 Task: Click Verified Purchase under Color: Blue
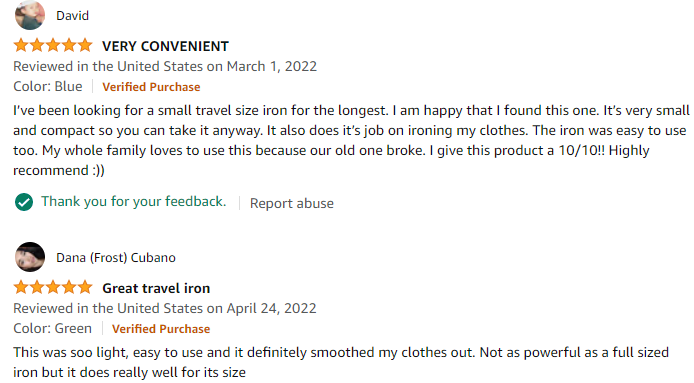coord(151,87)
